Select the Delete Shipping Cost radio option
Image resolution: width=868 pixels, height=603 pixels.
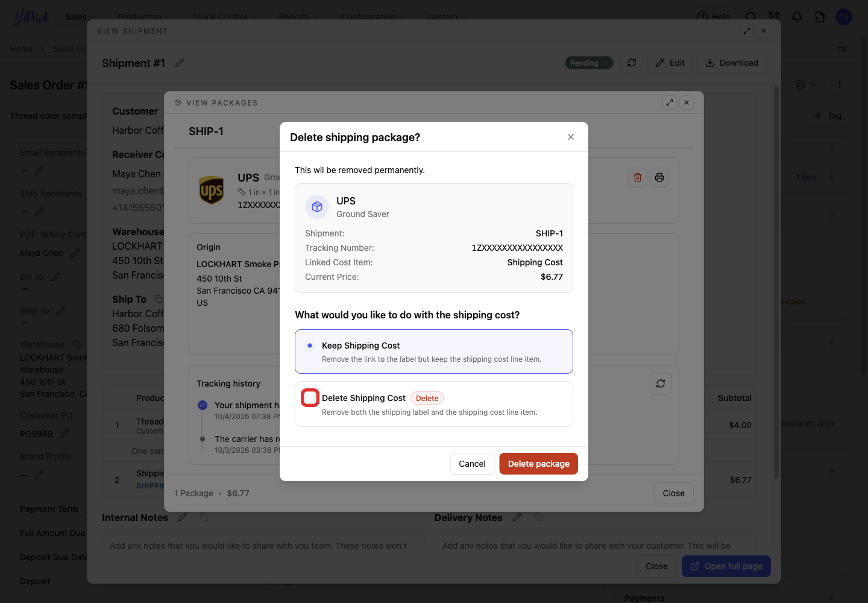coord(310,398)
